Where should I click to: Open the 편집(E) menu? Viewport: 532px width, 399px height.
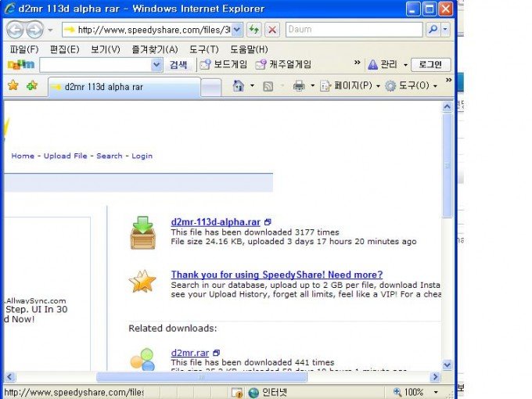(x=64, y=49)
